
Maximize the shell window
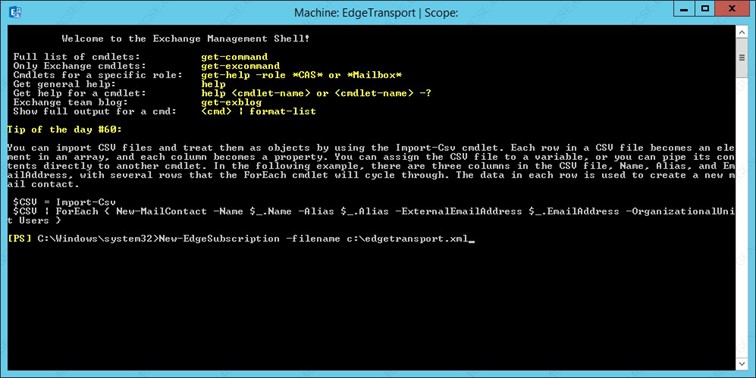point(704,8)
